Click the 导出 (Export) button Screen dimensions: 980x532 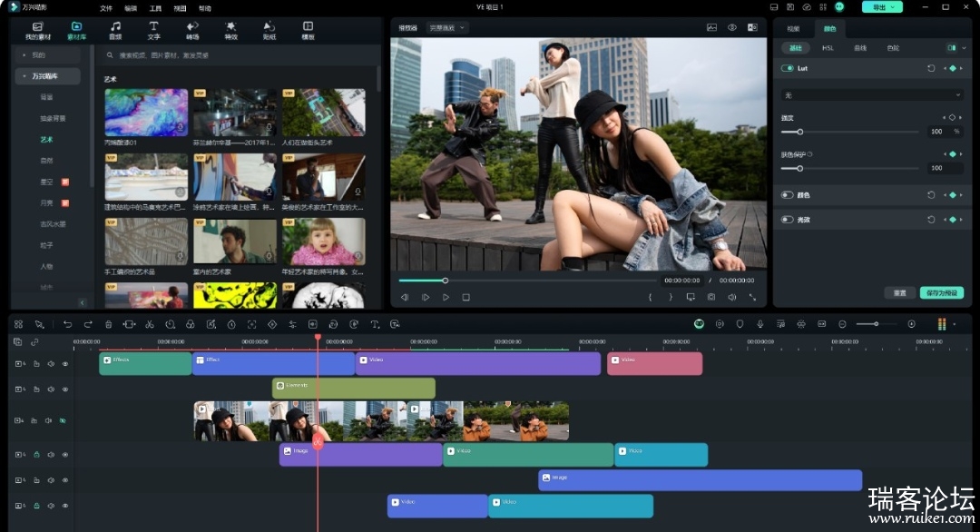[x=881, y=7]
